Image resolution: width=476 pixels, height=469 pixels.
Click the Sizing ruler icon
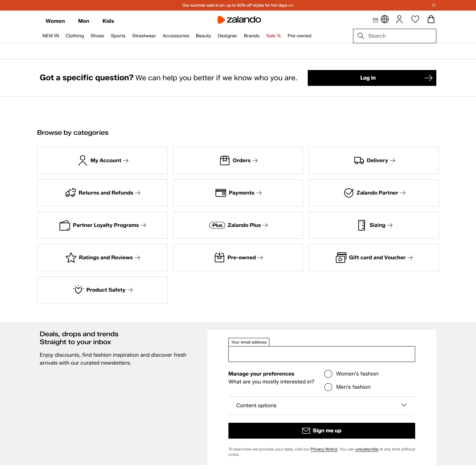(x=362, y=225)
